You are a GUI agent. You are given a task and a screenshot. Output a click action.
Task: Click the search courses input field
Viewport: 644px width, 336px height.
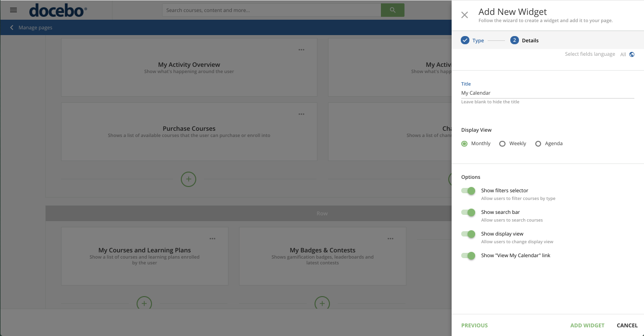tap(272, 10)
